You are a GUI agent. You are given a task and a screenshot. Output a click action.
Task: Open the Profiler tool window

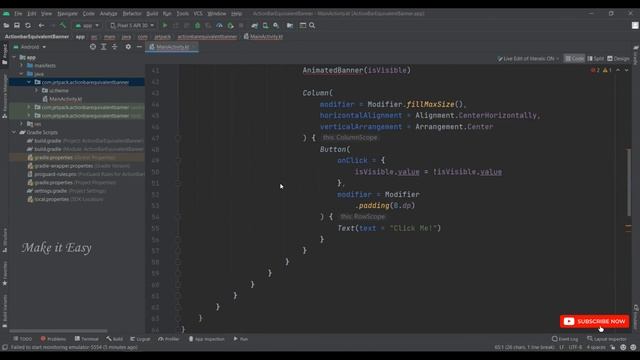[x=169, y=339]
